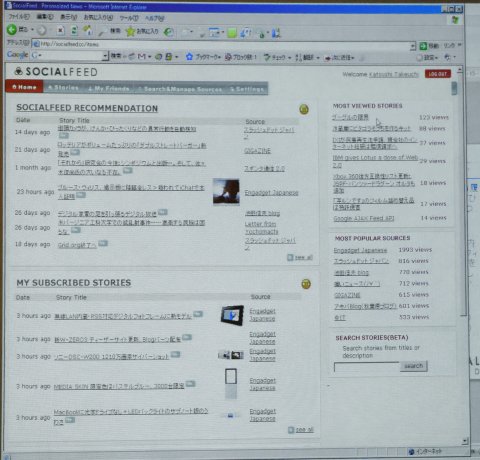Open the Help (ヘルプ) menu

(x=154, y=18)
